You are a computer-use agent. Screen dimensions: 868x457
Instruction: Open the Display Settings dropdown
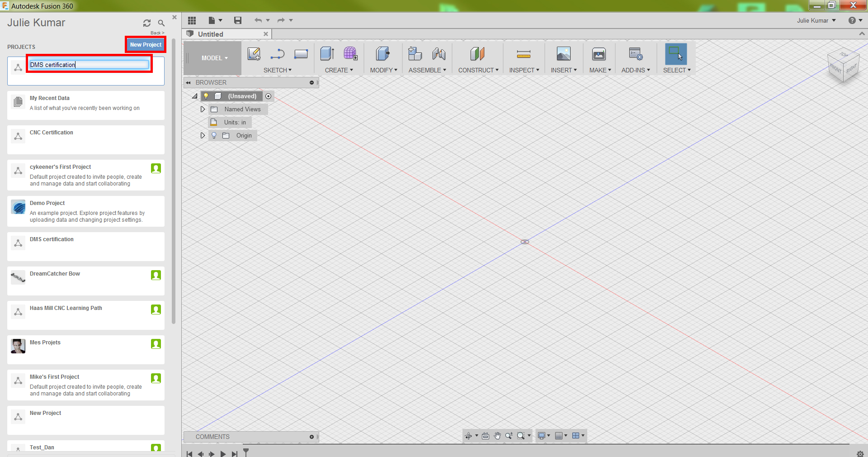pyautogui.click(x=543, y=436)
